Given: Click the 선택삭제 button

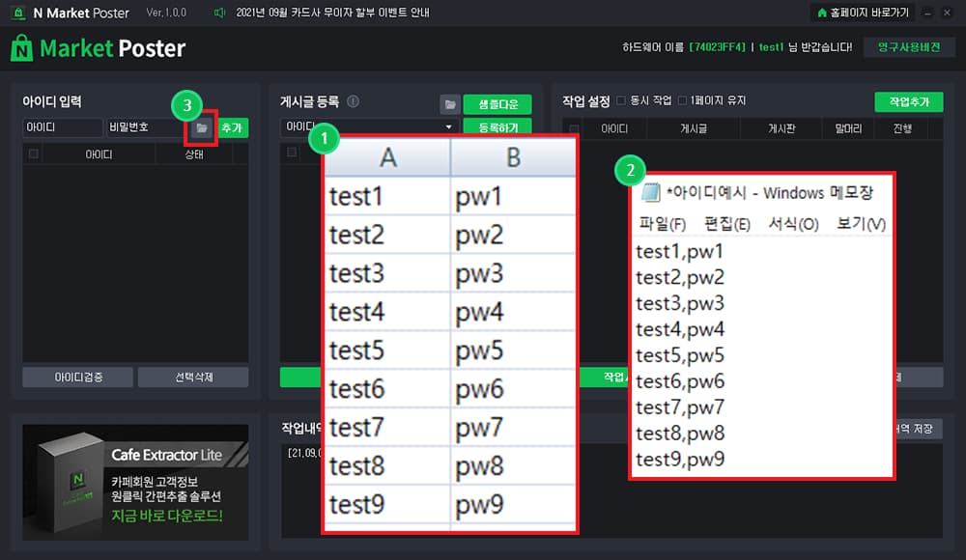Looking at the screenshot, I should point(193,377).
